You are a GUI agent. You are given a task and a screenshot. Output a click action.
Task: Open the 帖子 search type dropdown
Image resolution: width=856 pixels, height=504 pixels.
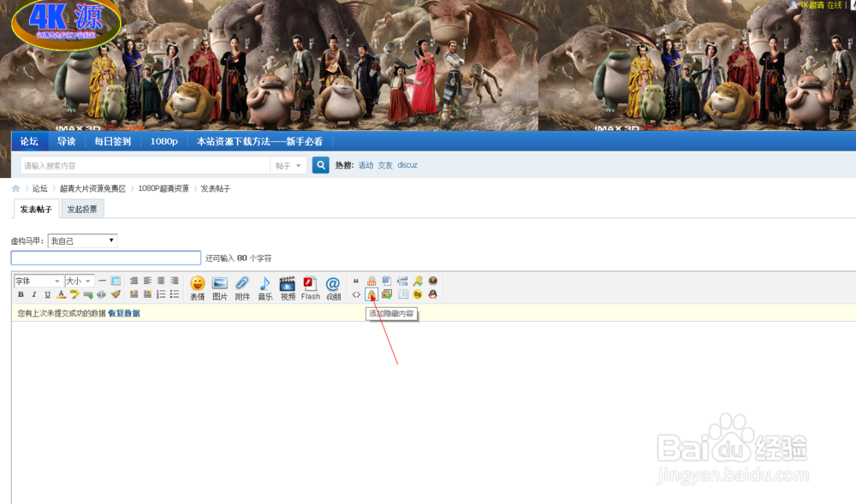[288, 165]
